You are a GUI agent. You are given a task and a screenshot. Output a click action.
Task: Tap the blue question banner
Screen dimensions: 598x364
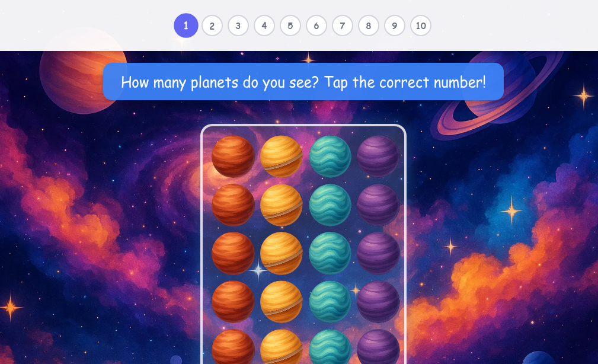pyautogui.click(x=303, y=82)
